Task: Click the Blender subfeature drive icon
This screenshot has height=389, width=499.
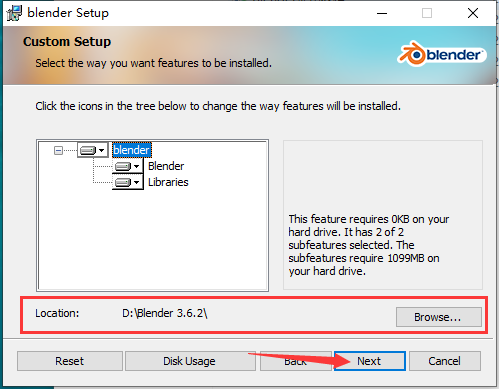Action: (x=123, y=166)
